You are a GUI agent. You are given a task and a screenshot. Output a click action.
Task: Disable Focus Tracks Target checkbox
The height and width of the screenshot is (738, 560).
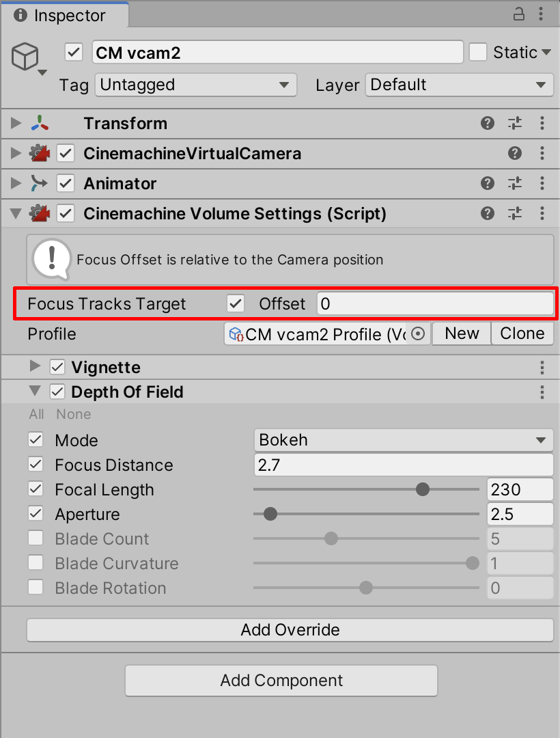coord(236,303)
